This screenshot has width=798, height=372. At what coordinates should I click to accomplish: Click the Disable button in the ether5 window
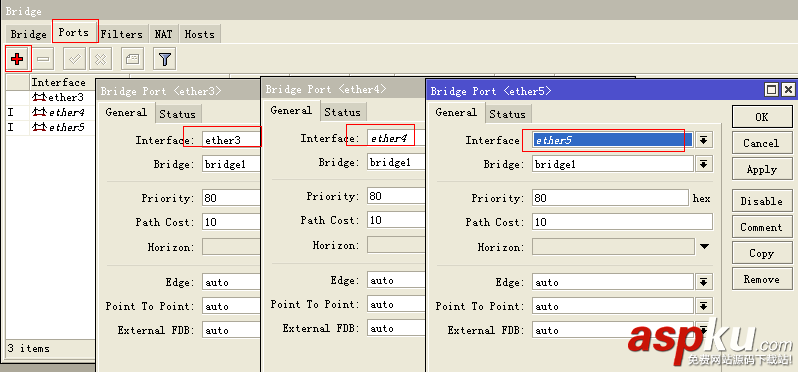point(762,201)
